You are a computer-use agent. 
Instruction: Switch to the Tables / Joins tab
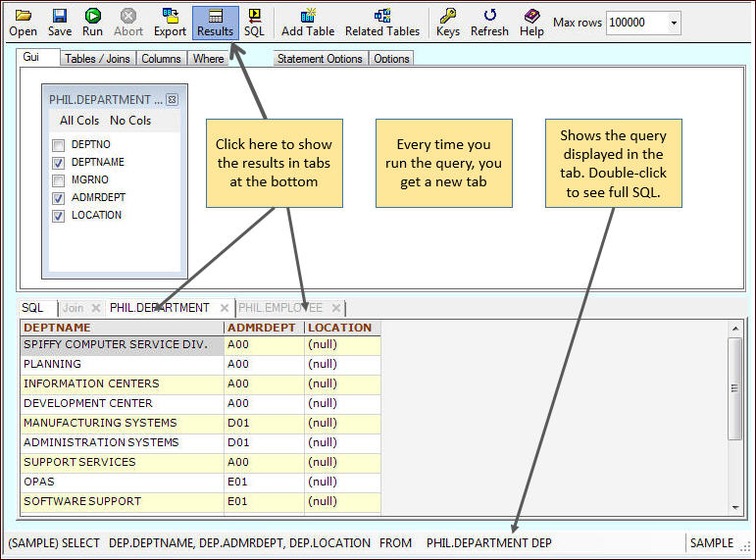tap(97, 59)
